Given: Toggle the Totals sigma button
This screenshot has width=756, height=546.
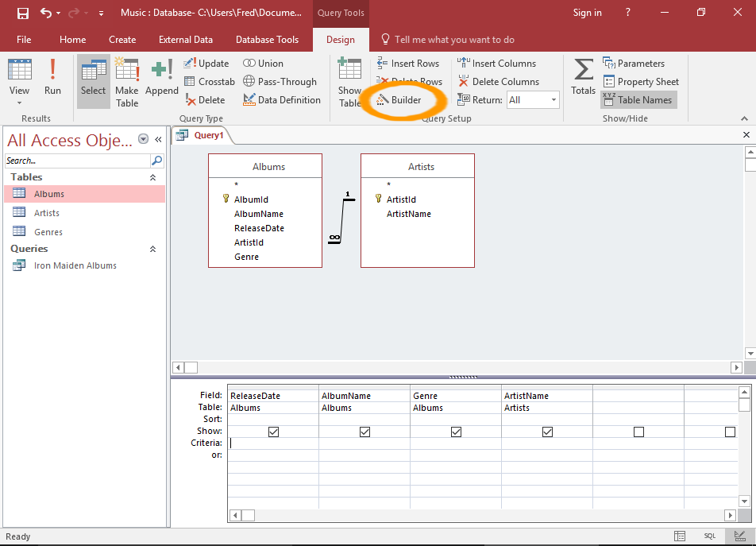Looking at the screenshot, I should pyautogui.click(x=584, y=77).
